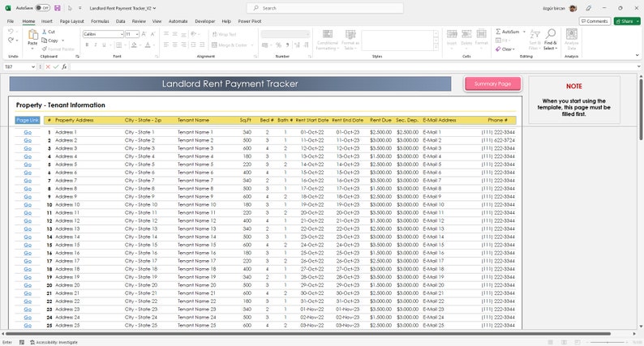Screen dimensions: 644x346
Task: Click the Copy icon
Action: 45,41
